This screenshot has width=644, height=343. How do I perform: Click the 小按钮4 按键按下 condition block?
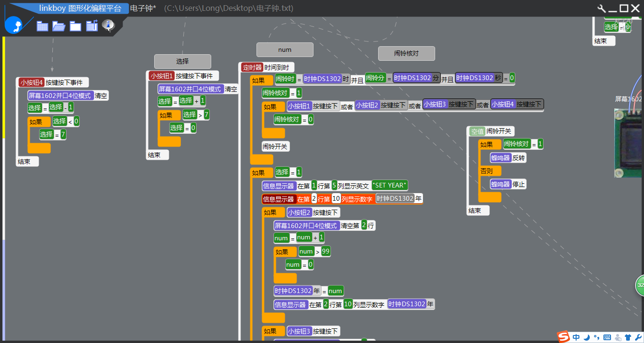[517, 104]
